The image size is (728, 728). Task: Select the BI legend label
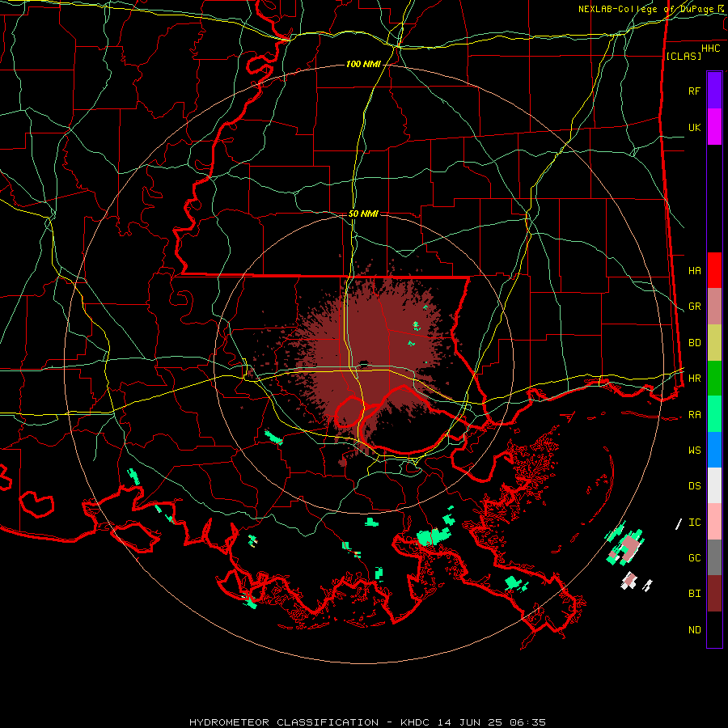coord(694,594)
